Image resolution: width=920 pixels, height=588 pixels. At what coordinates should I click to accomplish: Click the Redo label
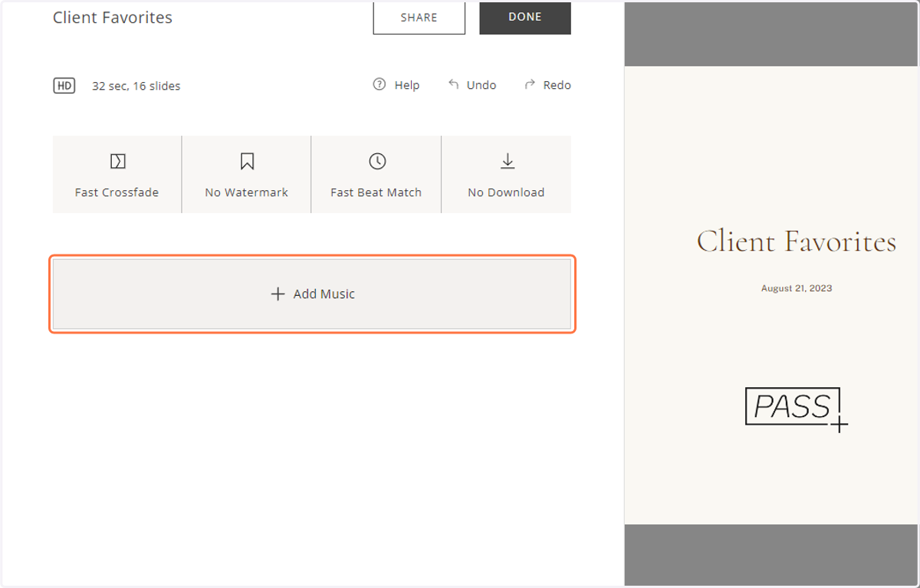(x=557, y=85)
